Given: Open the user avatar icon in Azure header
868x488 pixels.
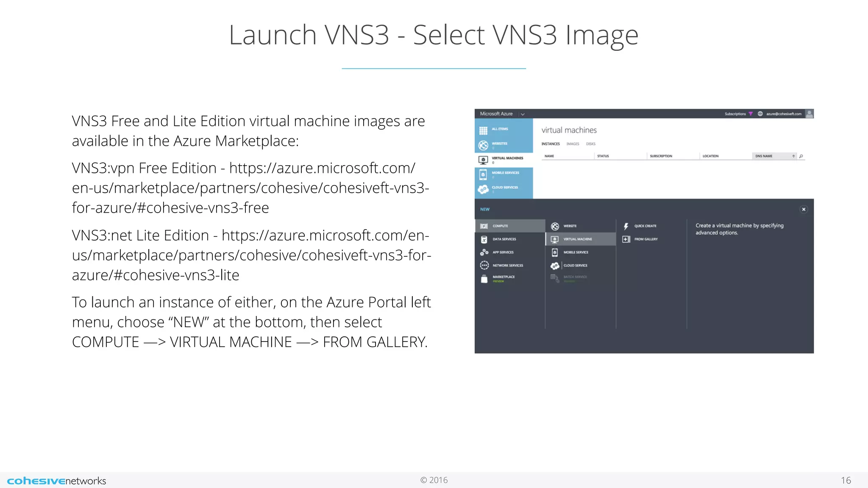Looking at the screenshot, I should pos(810,114).
